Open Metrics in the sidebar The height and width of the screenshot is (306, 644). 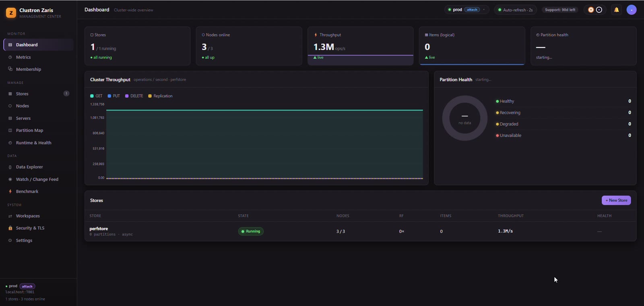38,57
